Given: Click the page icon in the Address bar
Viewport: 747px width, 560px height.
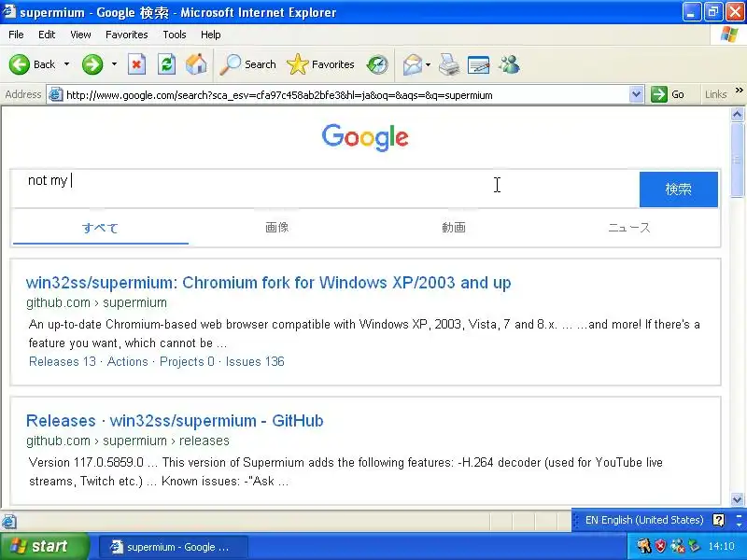Looking at the screenshot, I should coord(56,95).
